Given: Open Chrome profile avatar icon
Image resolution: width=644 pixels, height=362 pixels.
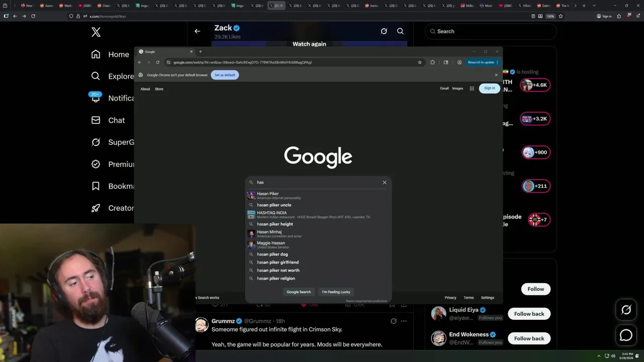Looking at the screenshot, I should click(x=459, y=62).
